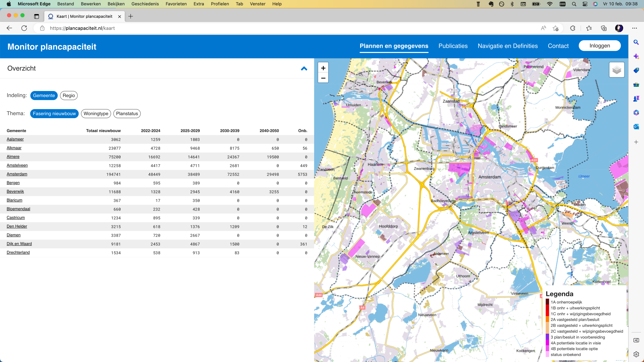
Task: Open the Favorieten menu
Action: pos(176,4)
